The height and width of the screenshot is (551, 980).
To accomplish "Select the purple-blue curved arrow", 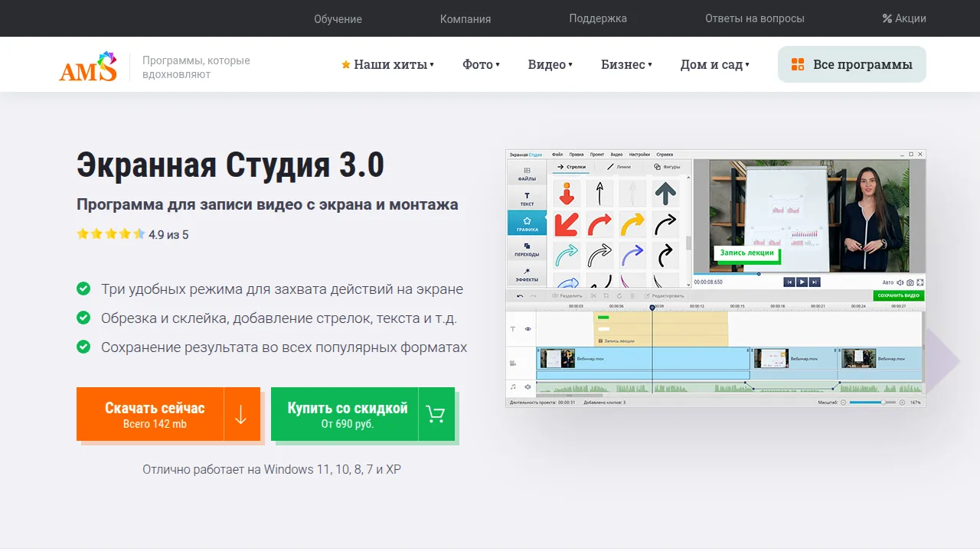I will [x=632, y=255].
